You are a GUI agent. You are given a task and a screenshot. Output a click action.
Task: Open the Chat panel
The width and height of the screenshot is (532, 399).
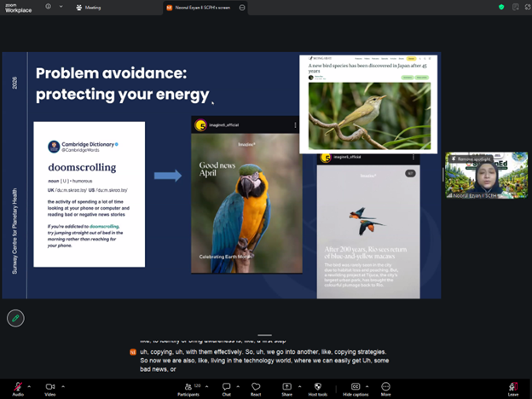coord(226,388)
